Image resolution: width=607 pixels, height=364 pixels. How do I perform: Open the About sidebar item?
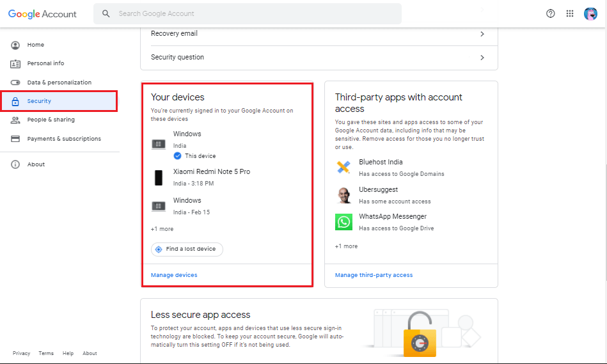point(36,164)
